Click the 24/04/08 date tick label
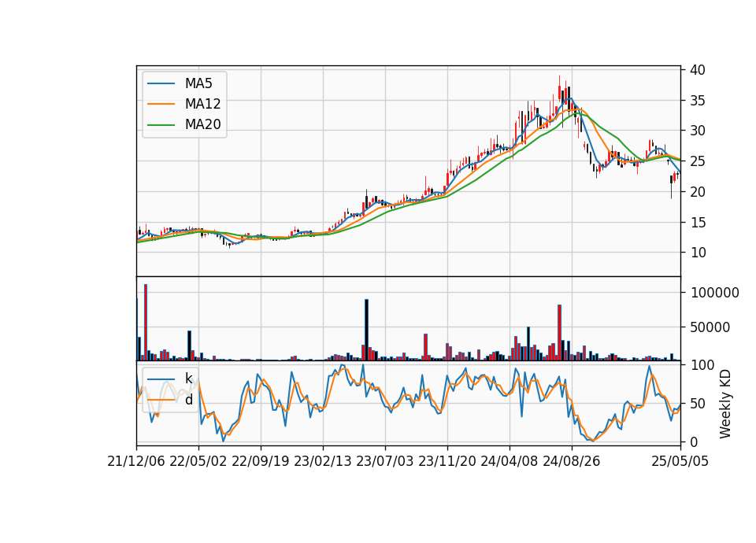 point(510,461)
